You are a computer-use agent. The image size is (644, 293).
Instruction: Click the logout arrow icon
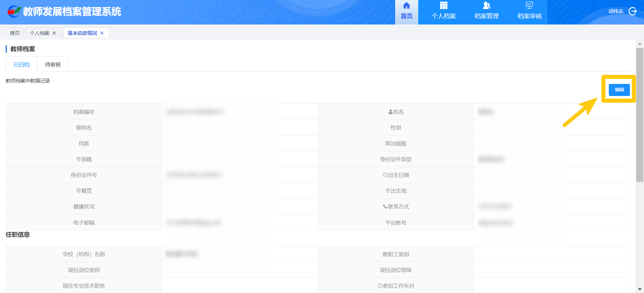633,11
